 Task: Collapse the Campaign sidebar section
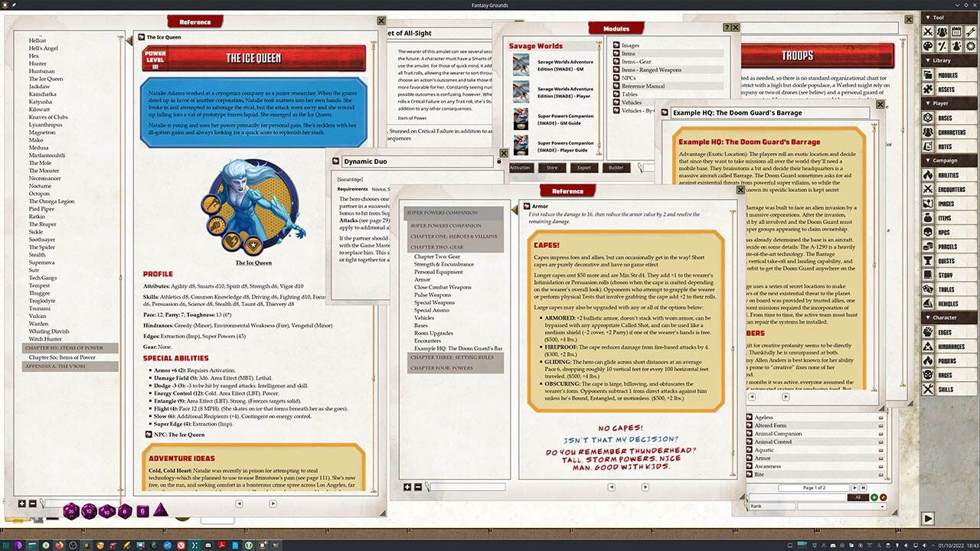tap(928, 159)
